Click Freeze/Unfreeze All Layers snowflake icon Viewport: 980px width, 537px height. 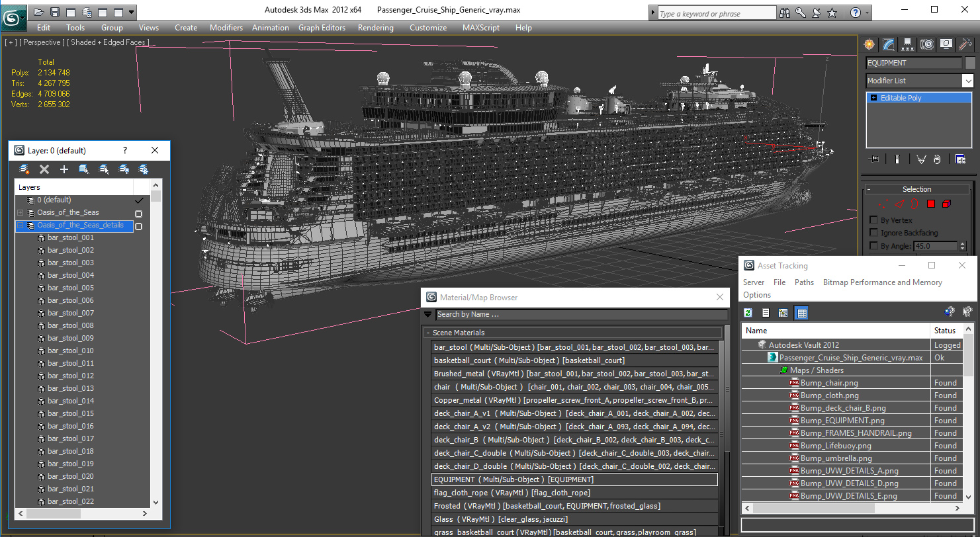point(143,169)
